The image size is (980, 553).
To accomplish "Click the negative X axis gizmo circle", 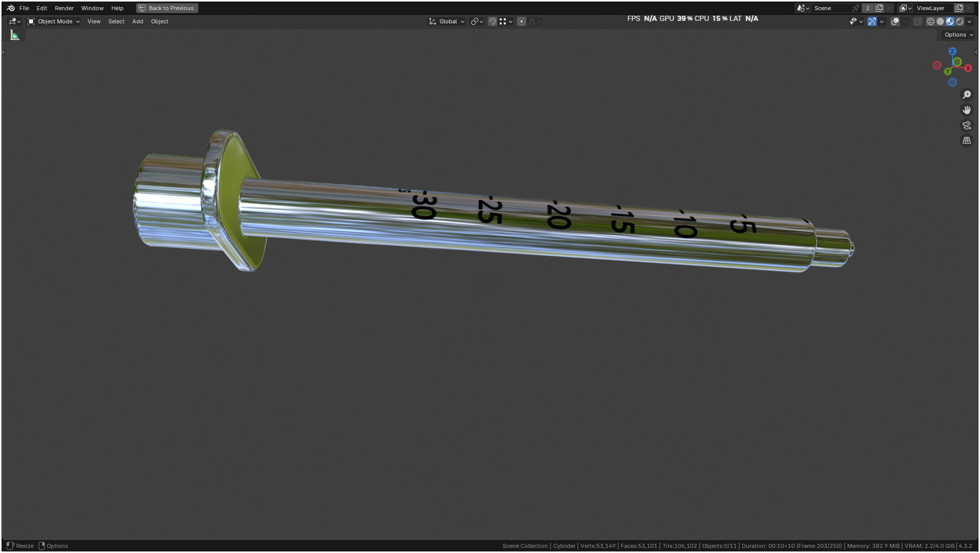I will click(x=937, y=65).
